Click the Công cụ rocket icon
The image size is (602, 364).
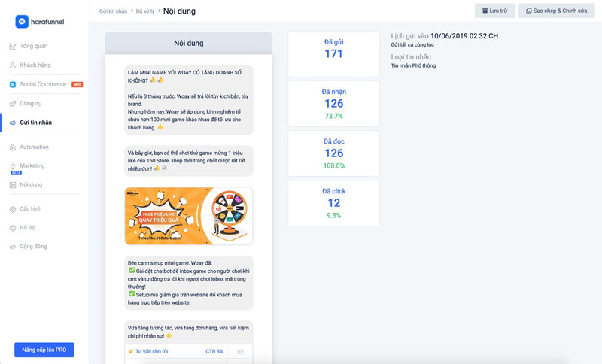(13, 104)
